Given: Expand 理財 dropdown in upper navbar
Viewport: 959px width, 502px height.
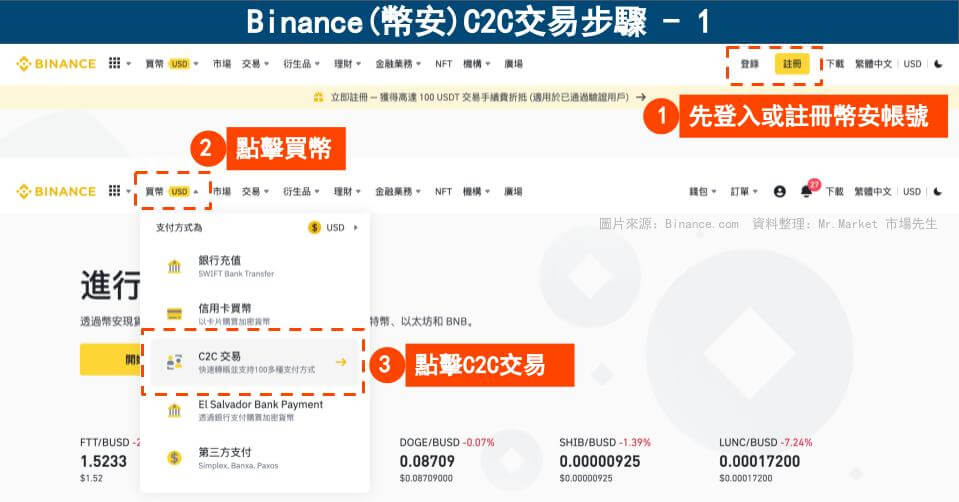Looking at the screenshot, I should [347, 64].
